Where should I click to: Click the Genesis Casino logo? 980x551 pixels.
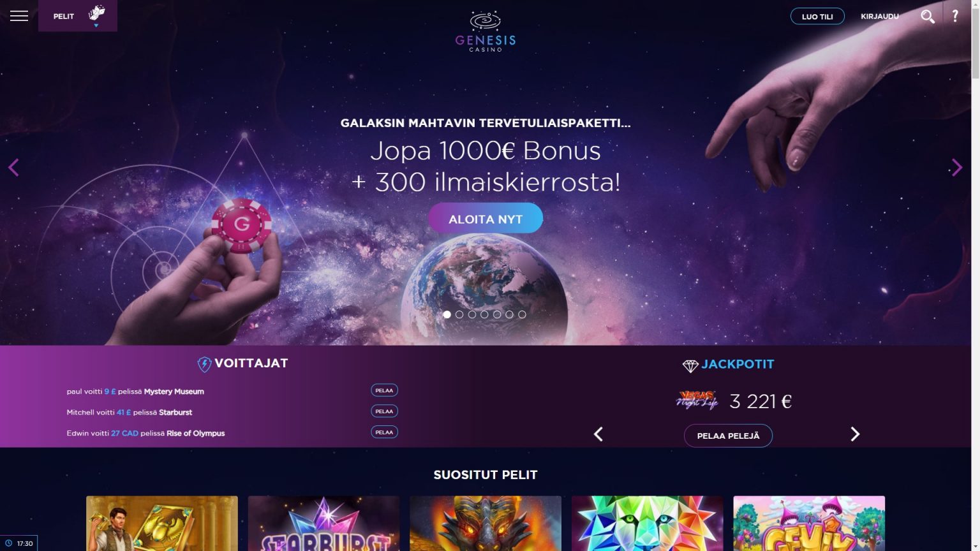[x=486, y=31]
